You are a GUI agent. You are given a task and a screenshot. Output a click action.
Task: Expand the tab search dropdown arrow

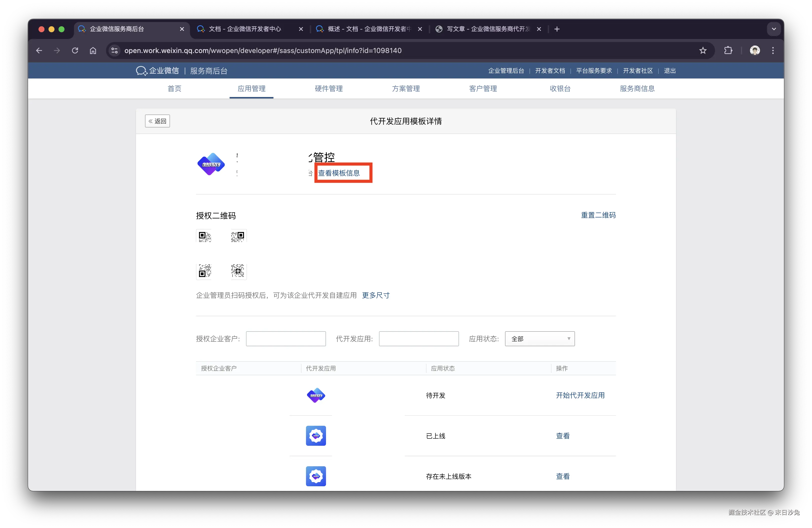(774, 29)
